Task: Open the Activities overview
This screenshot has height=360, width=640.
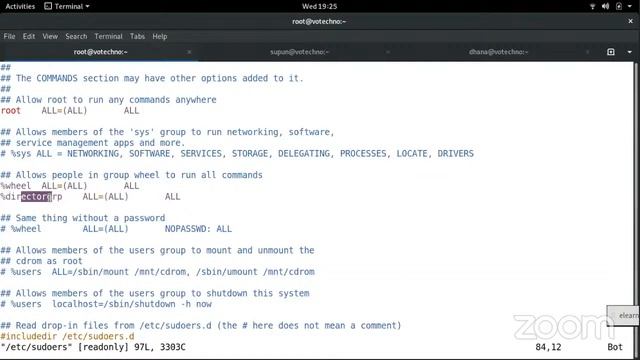Action: click(x=20, y=6)
